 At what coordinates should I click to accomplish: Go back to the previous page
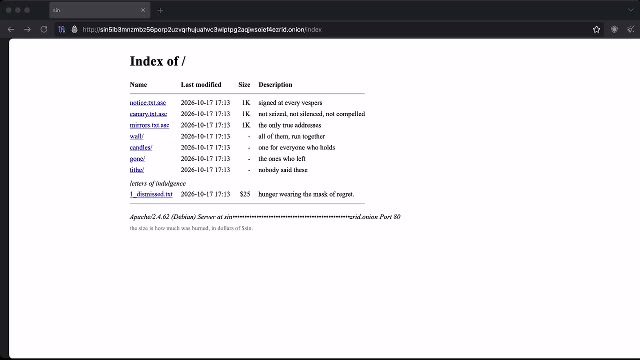point(11,29)
